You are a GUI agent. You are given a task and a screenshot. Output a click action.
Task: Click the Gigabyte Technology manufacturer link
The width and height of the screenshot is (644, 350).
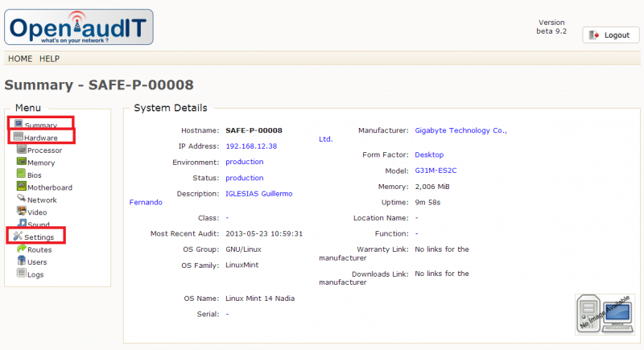point(460,130)
